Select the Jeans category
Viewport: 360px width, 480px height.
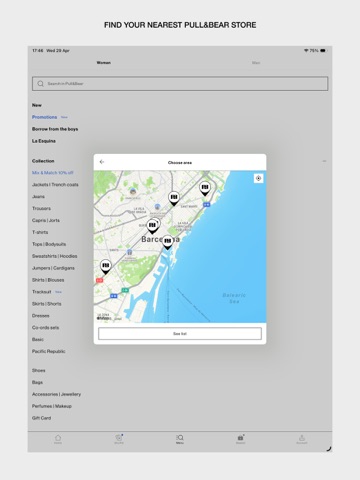(x=38, y=197)
